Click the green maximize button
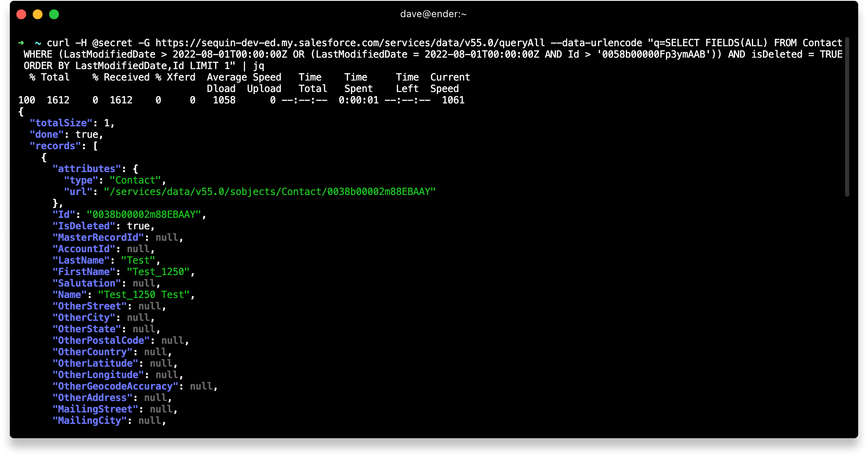 click(54, 14)
